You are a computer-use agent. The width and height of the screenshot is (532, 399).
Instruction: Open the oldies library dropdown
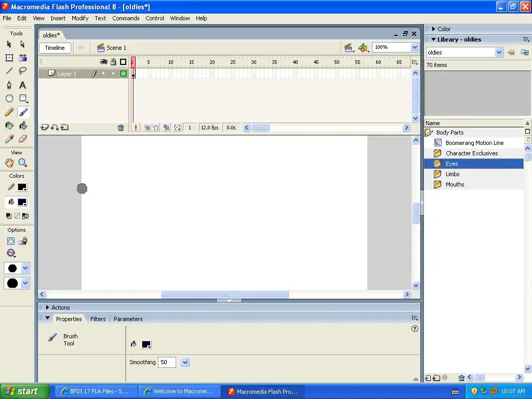point(498,52)
